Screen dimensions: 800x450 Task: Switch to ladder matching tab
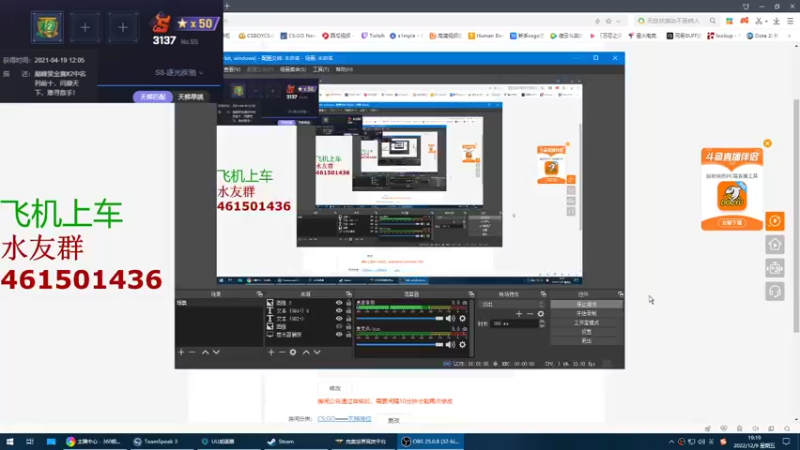[x=153, y=96]
